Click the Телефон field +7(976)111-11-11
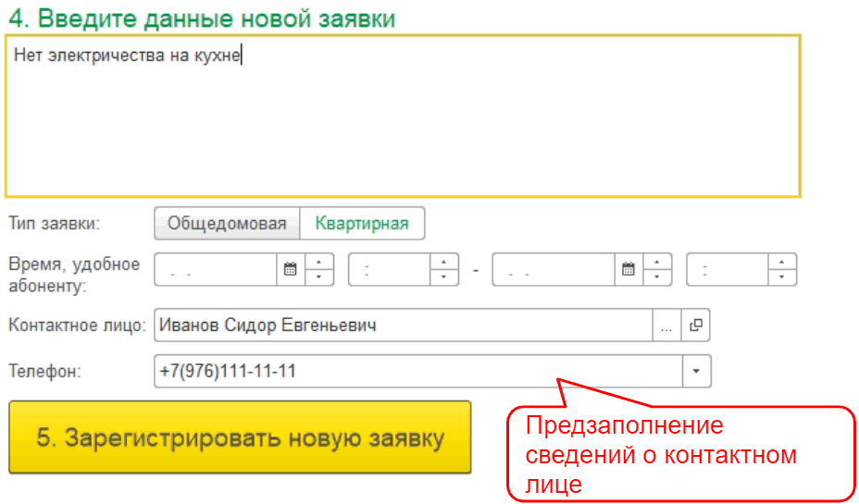 (418, 372)
